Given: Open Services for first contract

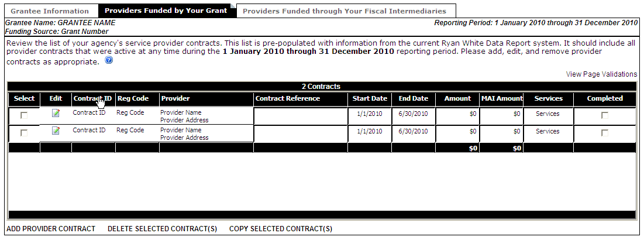Looking at the screenshot, I should (547, 114).
